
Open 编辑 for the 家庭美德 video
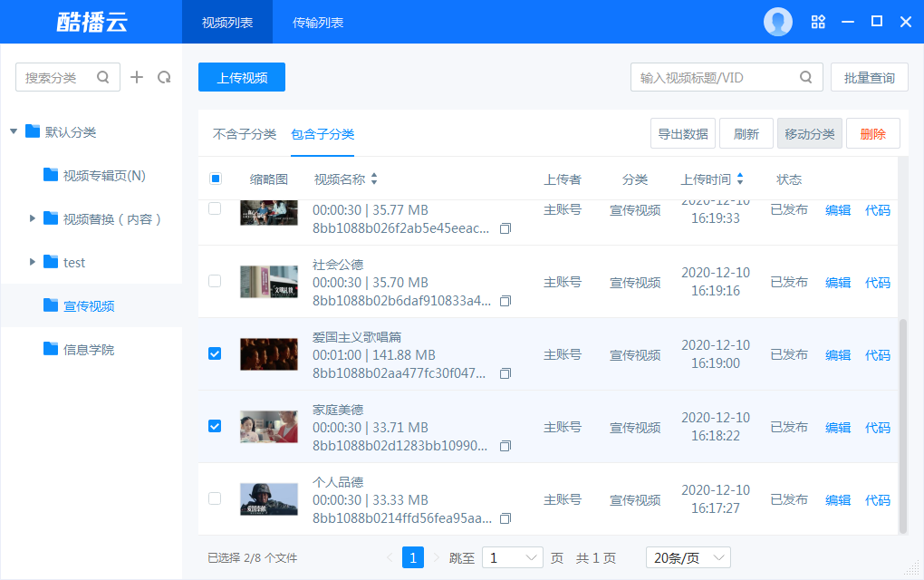(837, 427)
